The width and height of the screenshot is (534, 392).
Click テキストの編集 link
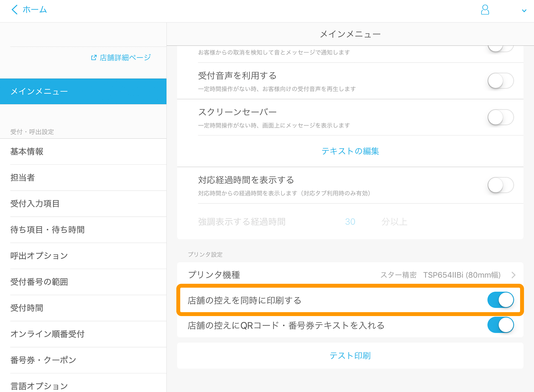click(x=350, y=151)
